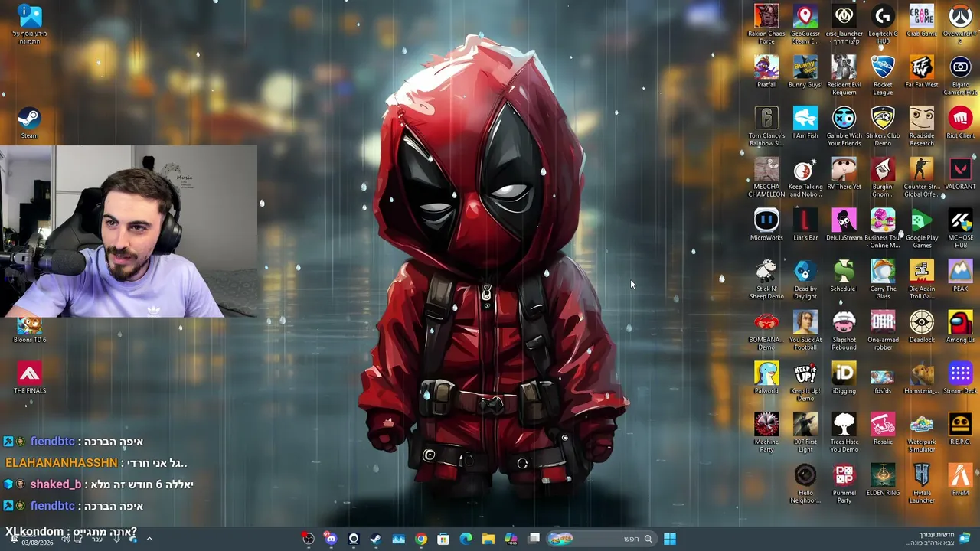Launch FiveM from the desktop
980x551 pixels.
click(x=960, y=480)
